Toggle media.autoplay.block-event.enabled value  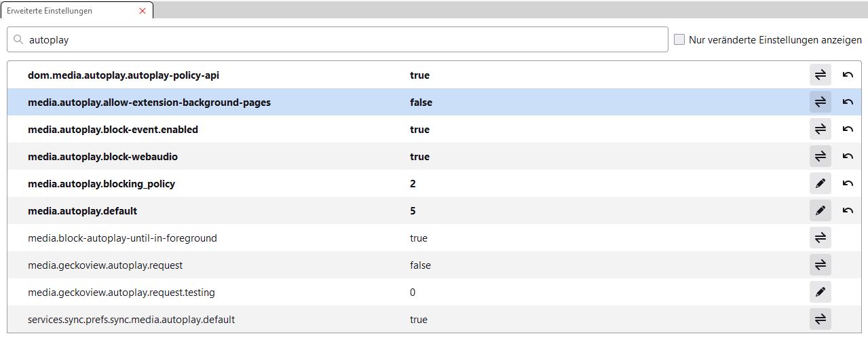pos(820,130)
